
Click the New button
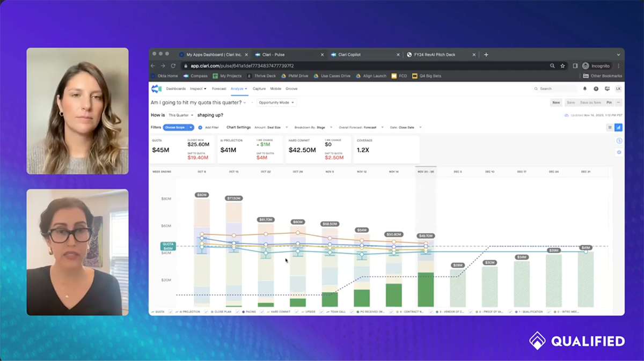[x=557, y=102]
